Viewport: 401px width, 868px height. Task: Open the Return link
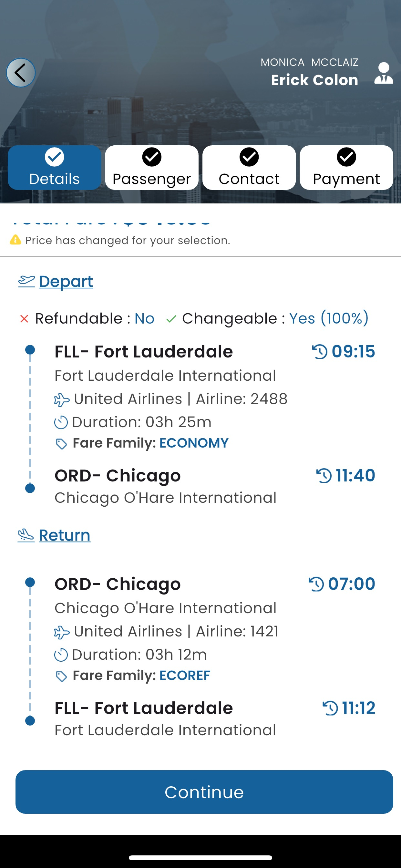[x=65, y=535]
